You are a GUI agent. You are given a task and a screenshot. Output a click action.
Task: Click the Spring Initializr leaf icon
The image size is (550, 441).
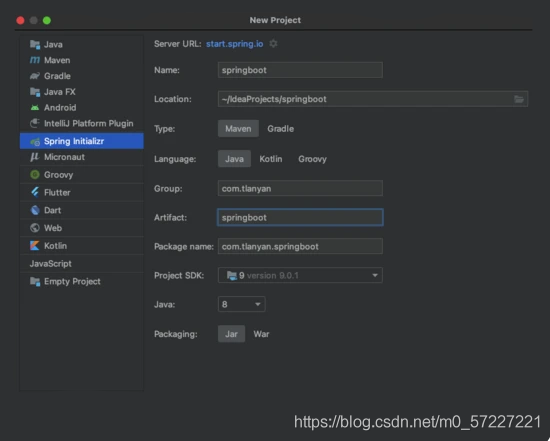point(35,141)
